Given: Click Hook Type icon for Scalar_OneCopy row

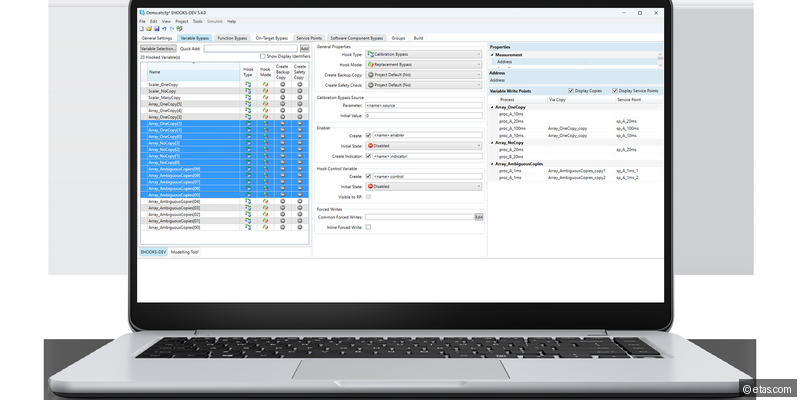Looking at the screenshot, I should 248,86.
